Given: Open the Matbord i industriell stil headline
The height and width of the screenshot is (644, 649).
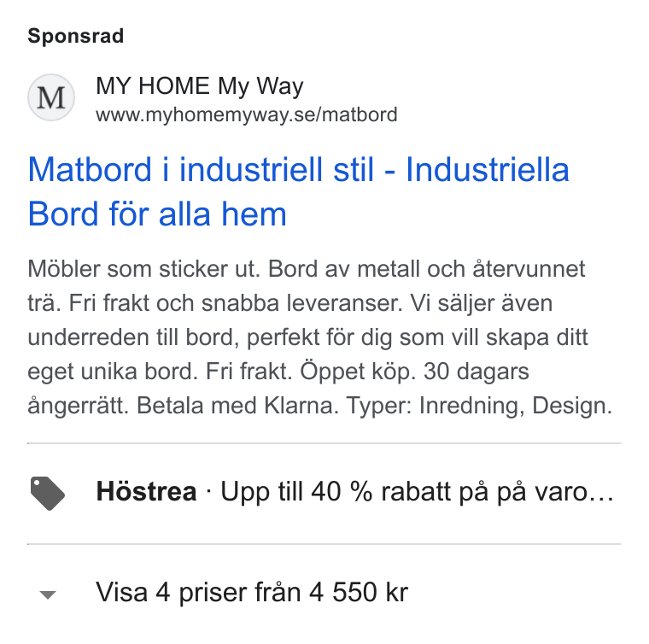Looking at the screenshot, I should point(298,191).
